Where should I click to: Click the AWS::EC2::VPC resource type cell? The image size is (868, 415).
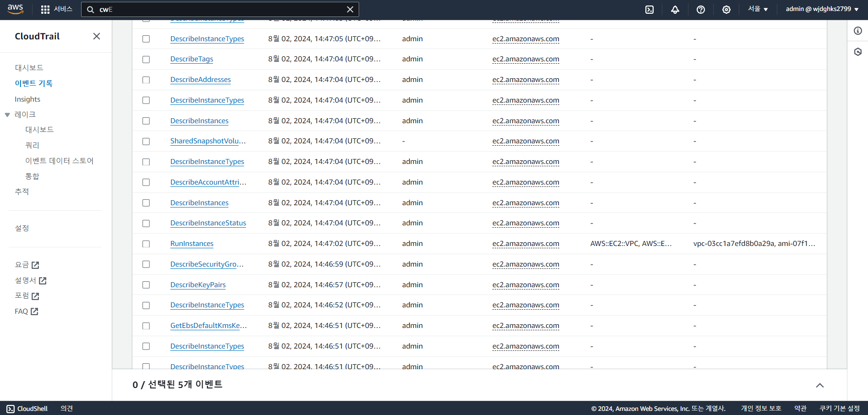(631, 244)
